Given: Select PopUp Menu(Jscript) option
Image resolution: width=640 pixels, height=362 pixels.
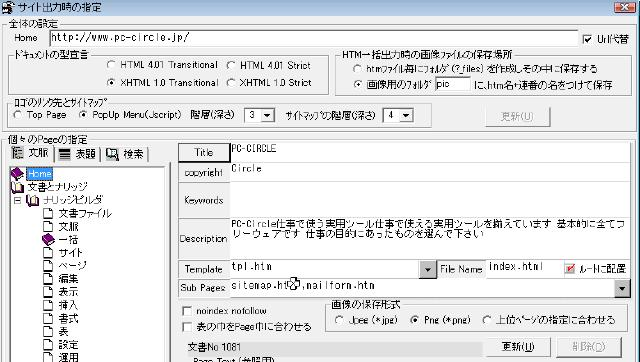Looking at the screenshot, I should (83, 115).
